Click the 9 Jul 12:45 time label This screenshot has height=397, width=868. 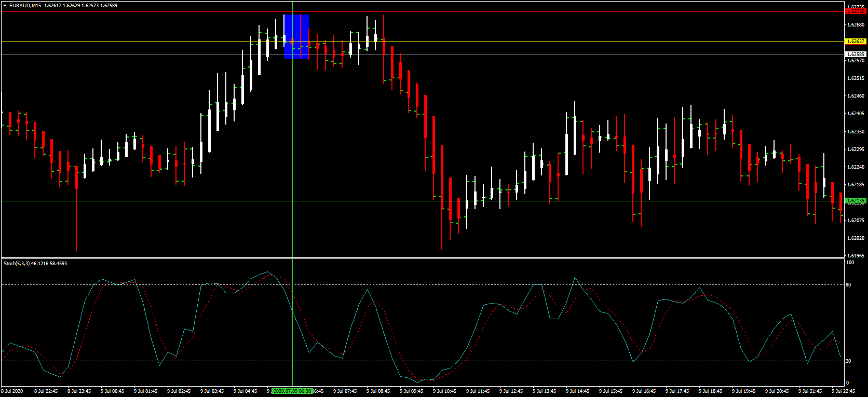pyautogui.click(x=511, y=391)
